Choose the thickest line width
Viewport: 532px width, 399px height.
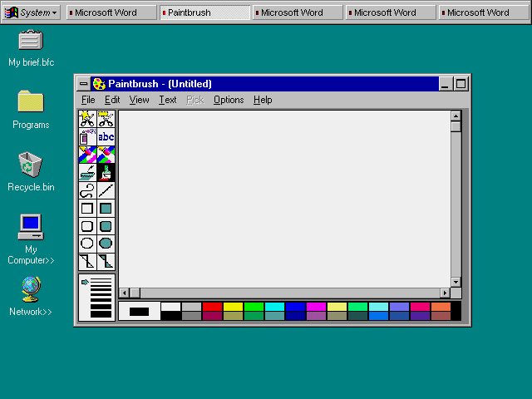point(101,314)
